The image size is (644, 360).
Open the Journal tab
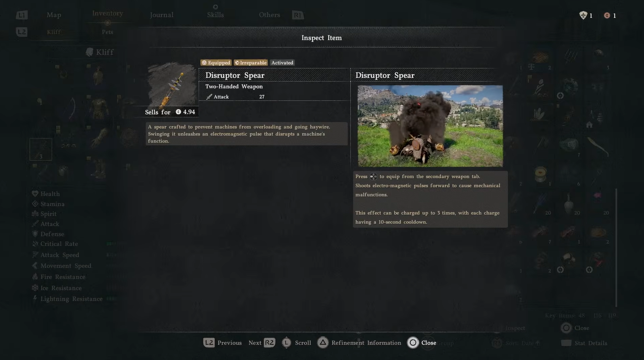point(162,15)
